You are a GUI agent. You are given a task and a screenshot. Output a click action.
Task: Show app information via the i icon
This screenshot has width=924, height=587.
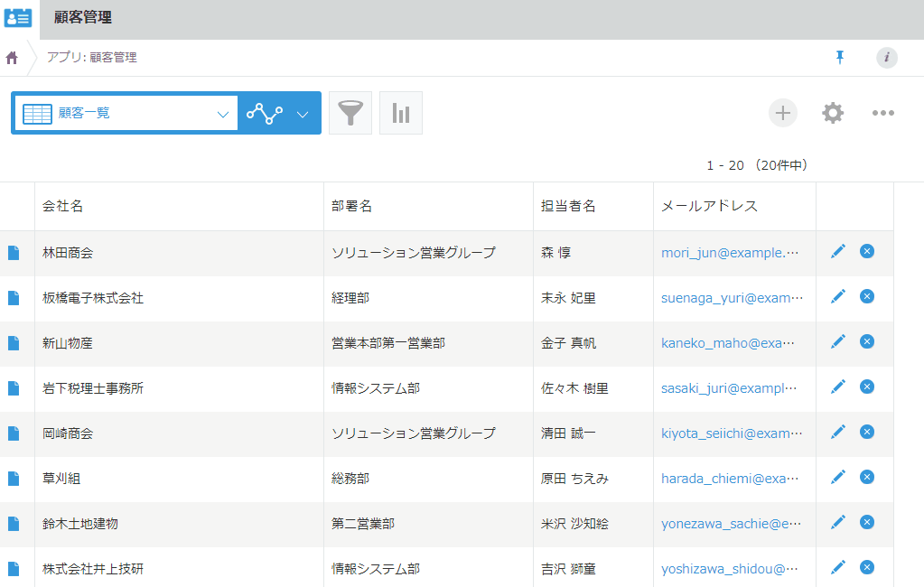[886, 58]
